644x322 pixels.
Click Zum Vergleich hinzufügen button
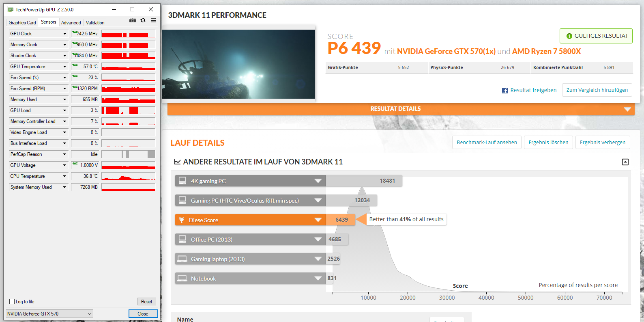click(x=597, y=90)
